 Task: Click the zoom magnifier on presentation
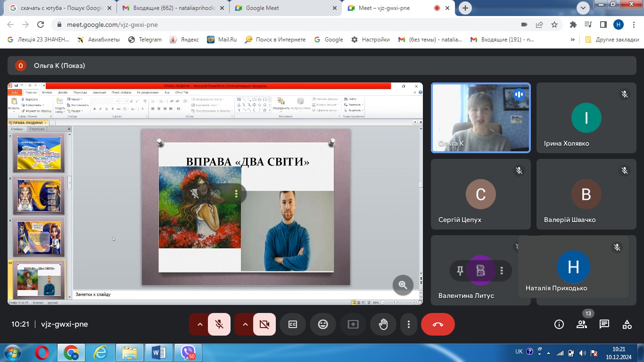(403, 285)
